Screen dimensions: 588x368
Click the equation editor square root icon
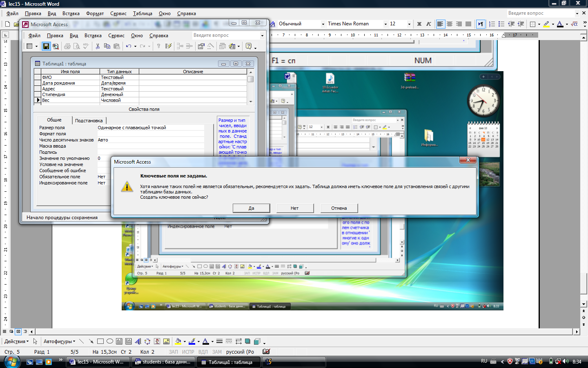[575, 24]
